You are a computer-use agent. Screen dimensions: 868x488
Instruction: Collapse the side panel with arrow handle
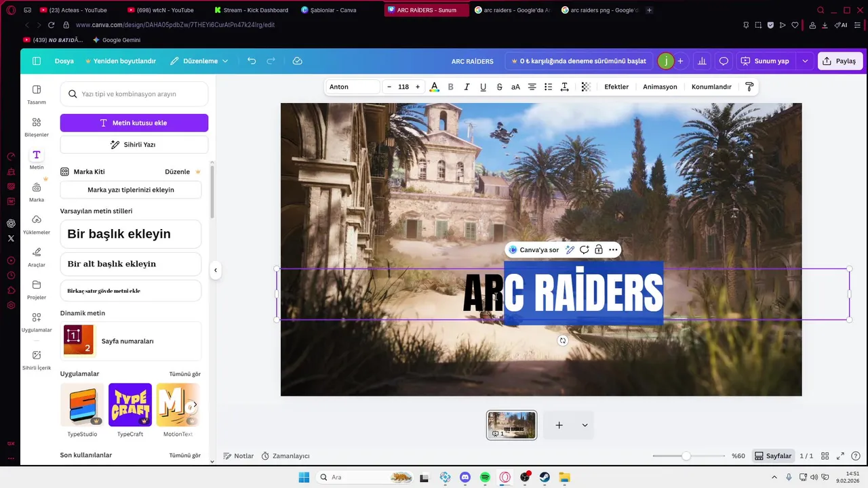pyautogui.click(x=216, y=270)
